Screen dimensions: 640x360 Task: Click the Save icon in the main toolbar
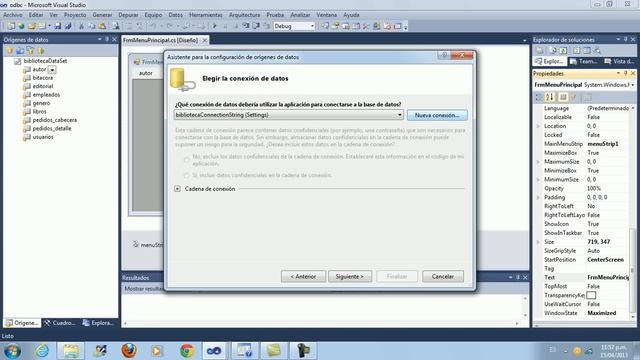tap(58, 26)
